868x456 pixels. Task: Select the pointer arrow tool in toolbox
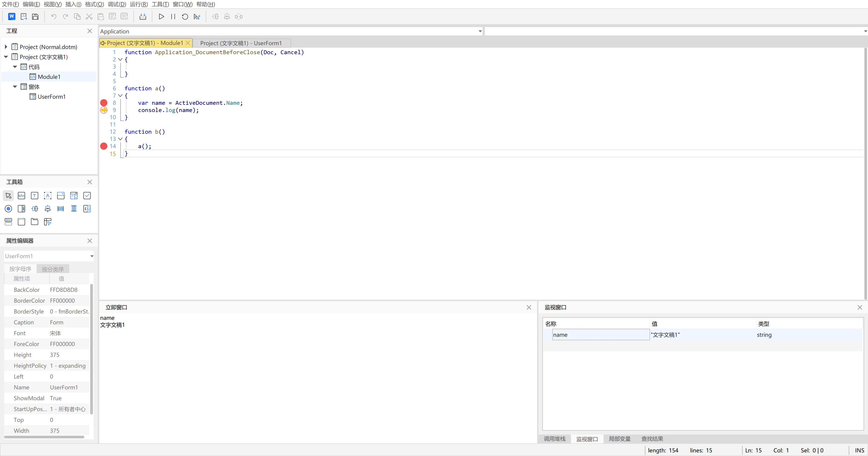(8, 196)
